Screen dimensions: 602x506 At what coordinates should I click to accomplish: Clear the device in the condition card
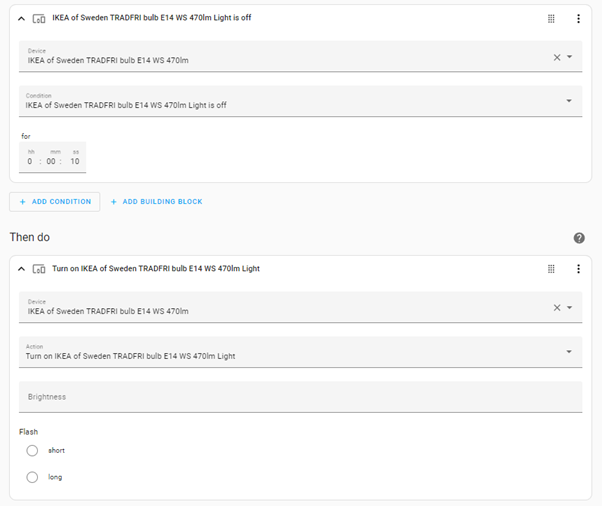point(557,57)
